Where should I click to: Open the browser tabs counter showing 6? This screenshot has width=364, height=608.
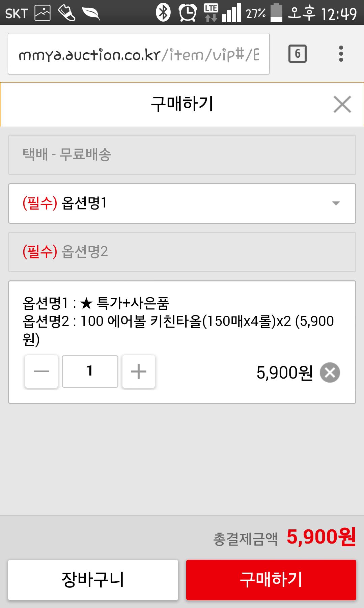[297, 54]
